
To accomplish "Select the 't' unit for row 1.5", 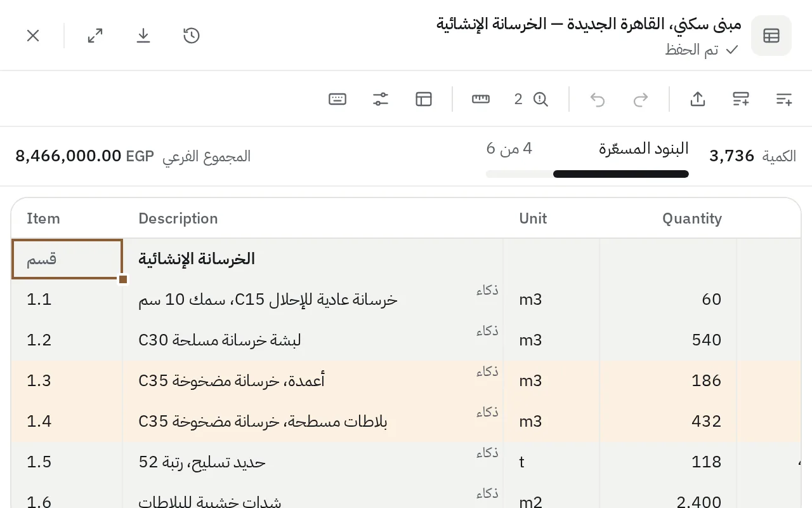I will coord(551,462).
